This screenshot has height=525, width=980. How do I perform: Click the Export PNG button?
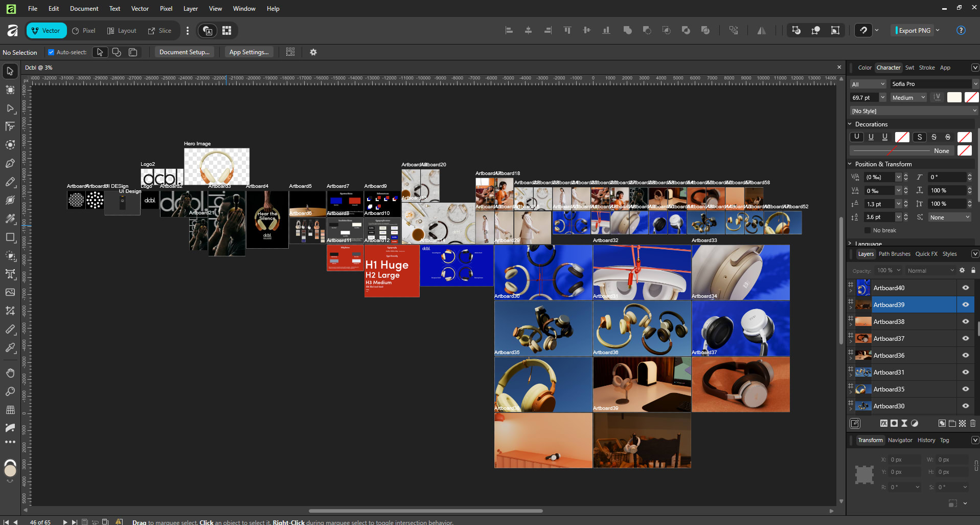click(914, 30)
